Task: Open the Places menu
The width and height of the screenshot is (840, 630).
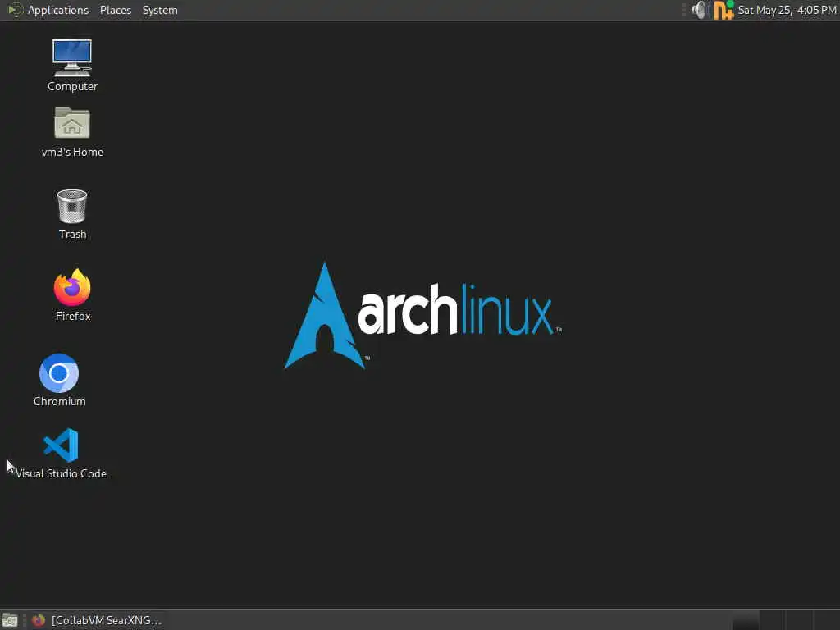Action: [x=115, y=10]
